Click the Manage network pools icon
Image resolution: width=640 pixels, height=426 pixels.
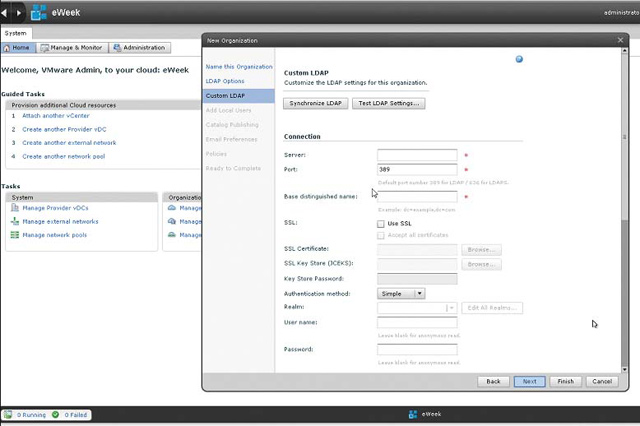[x=15, y=235]
